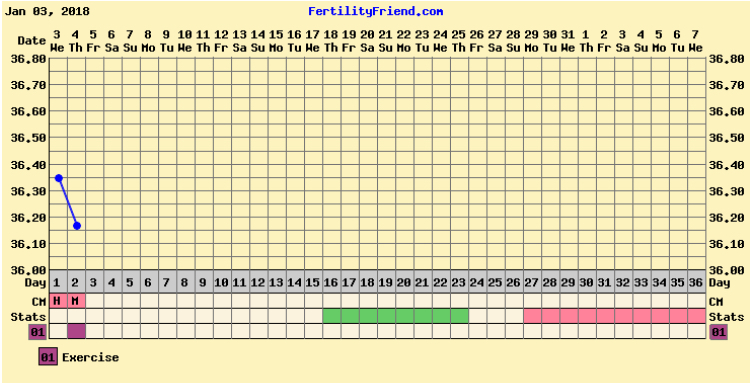Click the 01 Exercise legend swatch
Screen dimensions: 750x383
[48, 357]
